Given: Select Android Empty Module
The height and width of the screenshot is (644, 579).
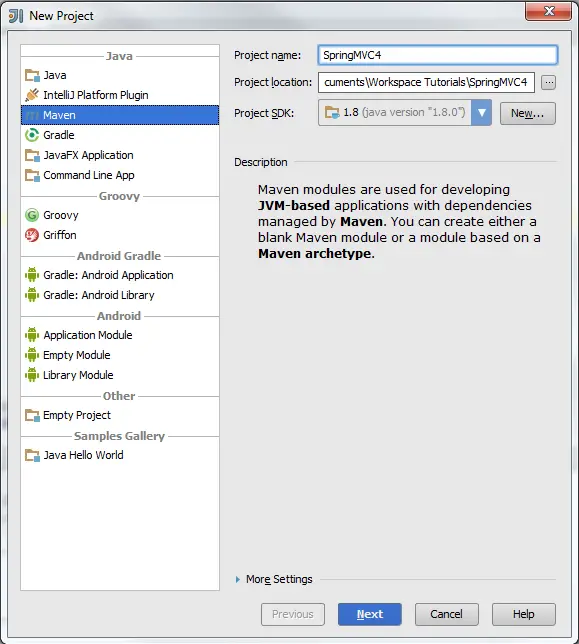Looking at the screenshot, I should click(x=120, y=355).
